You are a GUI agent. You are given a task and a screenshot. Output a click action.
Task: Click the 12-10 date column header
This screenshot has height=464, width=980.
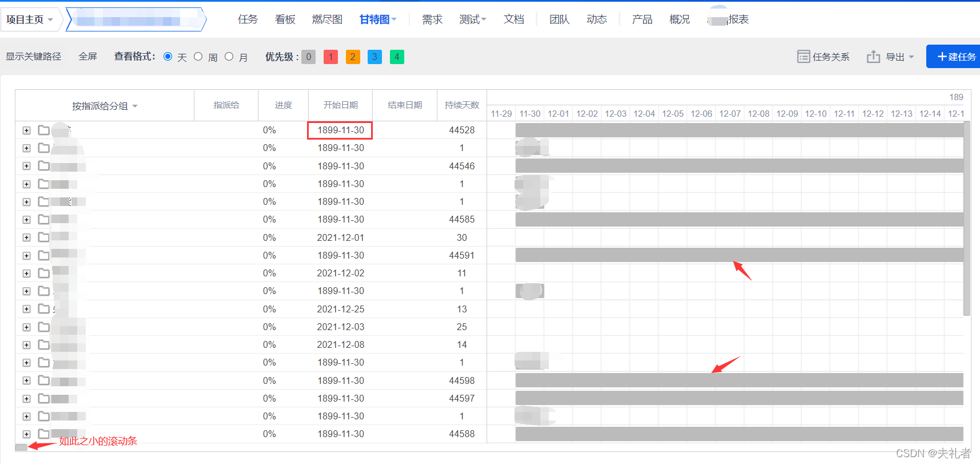[x=816, y=114]
